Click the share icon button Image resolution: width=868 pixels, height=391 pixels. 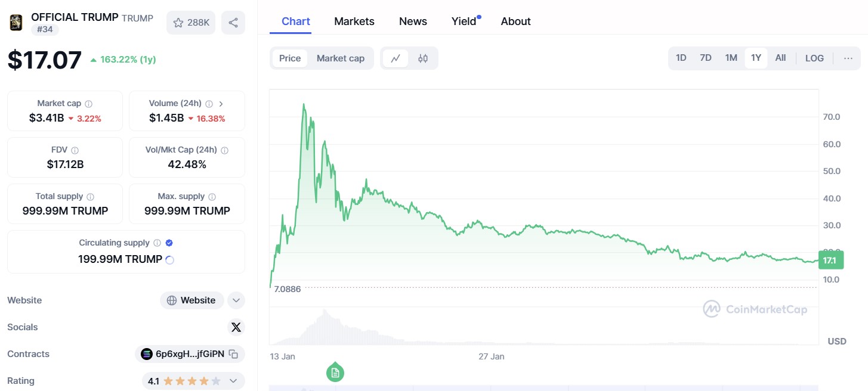pos(233,23)
